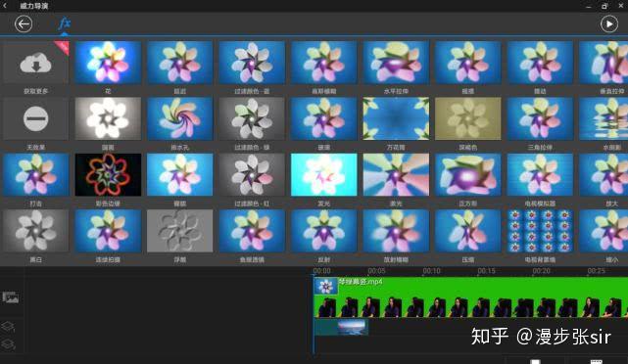Jump to 00:05 on the timeline ruler
Image resolution: width=628 pixels, height=364 pixels.
376,271
